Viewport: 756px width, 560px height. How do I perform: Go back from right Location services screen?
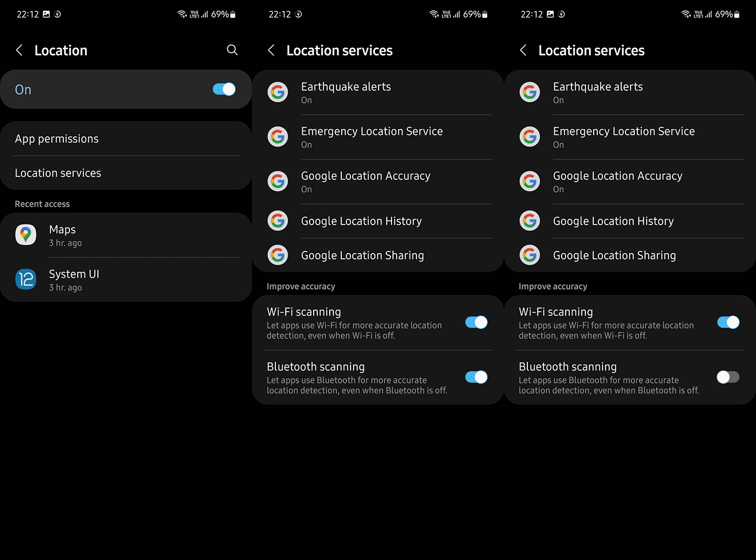523,50
